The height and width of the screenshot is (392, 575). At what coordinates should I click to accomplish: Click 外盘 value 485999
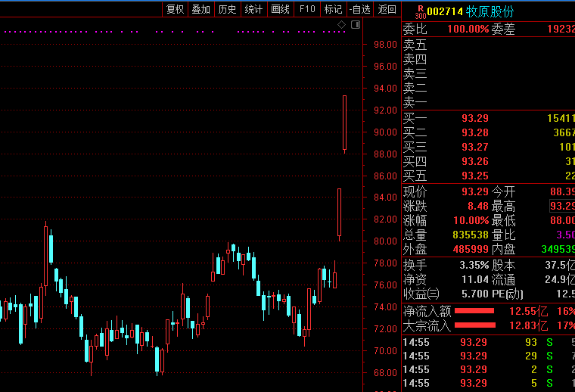471,250
